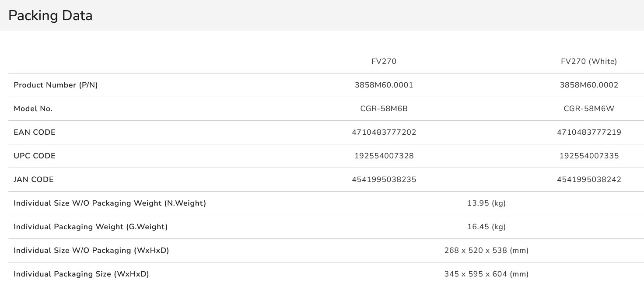Click model number CGR-58M6W
Image resolution: width=644 pixels, height=287 pixels.
589,109
